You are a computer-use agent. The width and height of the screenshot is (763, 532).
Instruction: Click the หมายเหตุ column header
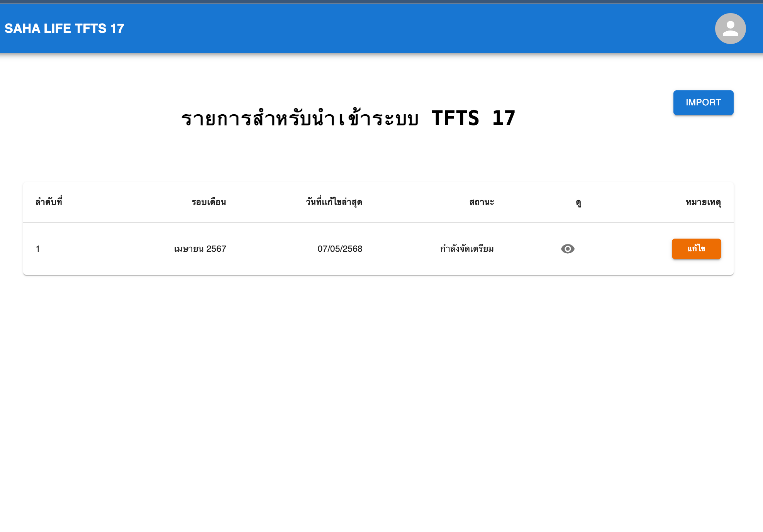click(x=703, y=202)
